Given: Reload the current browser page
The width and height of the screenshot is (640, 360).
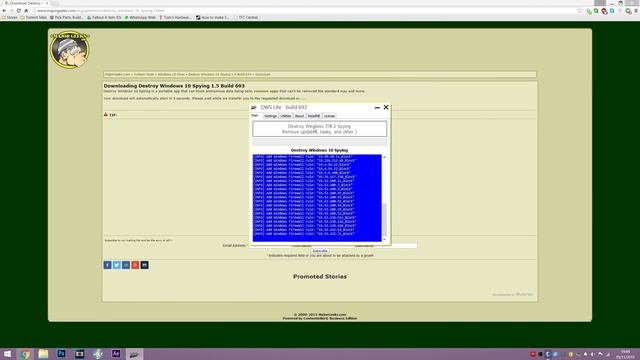Looking at the screenshot, I should [x=19, y=11].
